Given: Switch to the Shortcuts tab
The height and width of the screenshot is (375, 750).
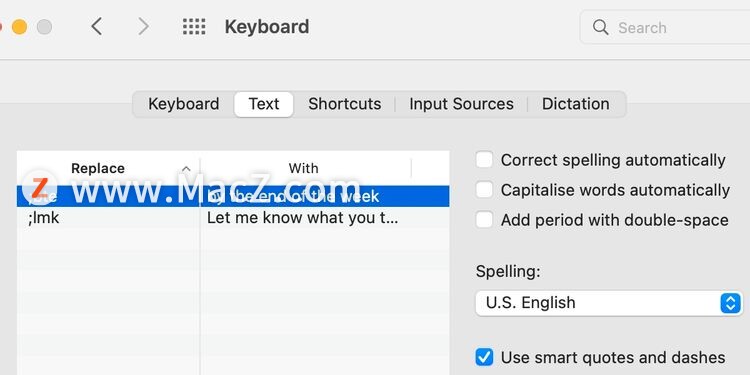Looking at the screenshot, I should [x=344, y=104].
